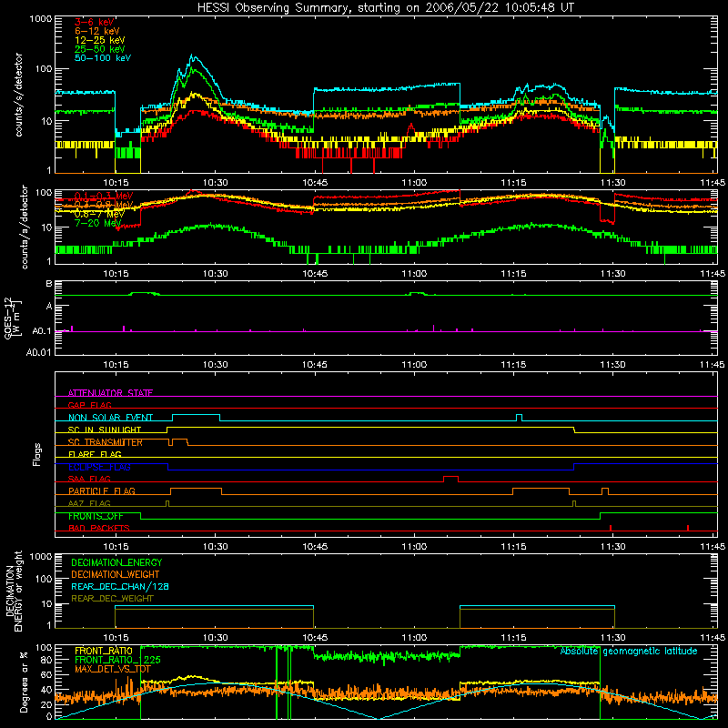Select the FLARE_FLAG label
This screenshot has height=728, width=728.
tap(95, 454)
